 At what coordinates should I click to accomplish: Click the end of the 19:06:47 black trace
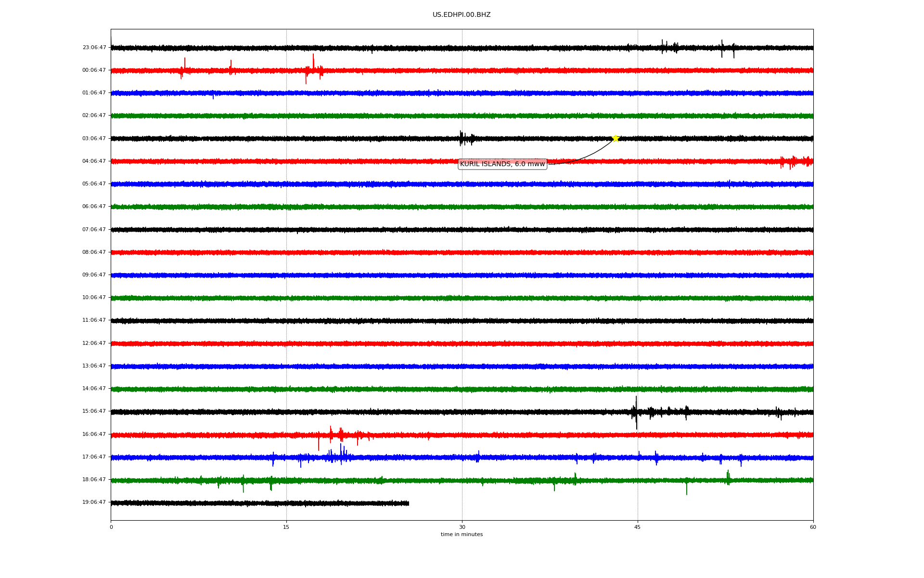(408, 503)
